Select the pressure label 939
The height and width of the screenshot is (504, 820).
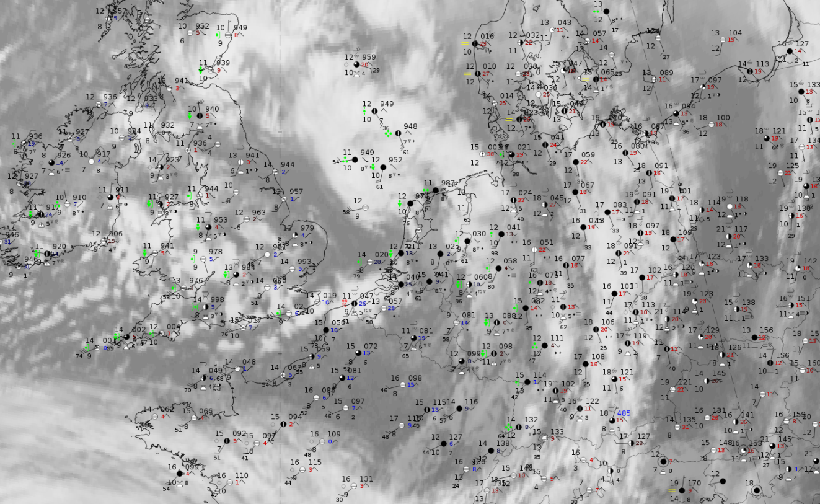pyautogui.click(x=223, y=63)
